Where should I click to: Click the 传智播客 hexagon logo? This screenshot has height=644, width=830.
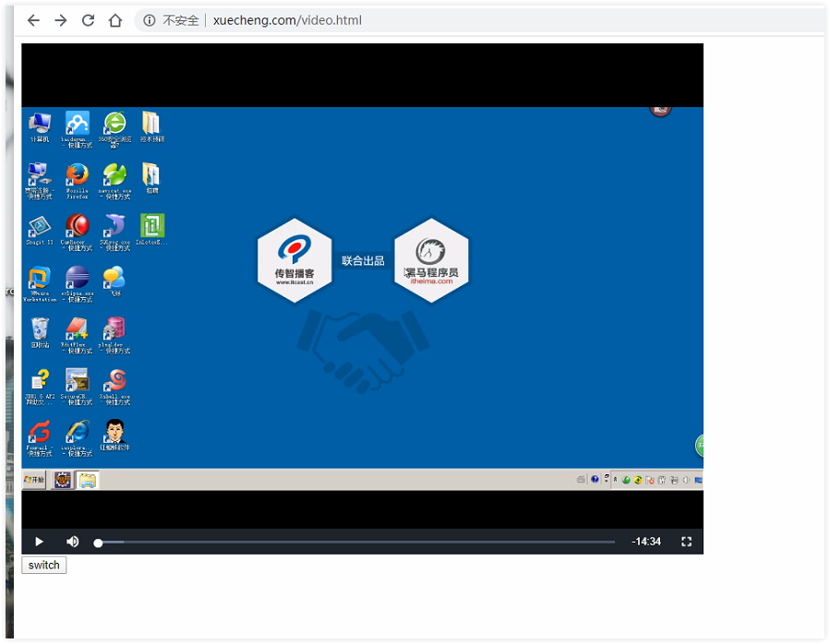click(295, 260)
